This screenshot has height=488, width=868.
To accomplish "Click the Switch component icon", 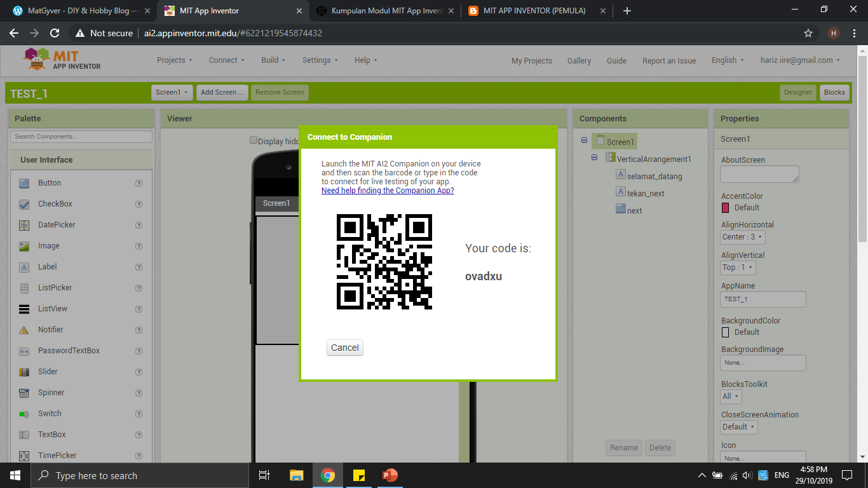I will pyautogui.click(x=24, y=414).
